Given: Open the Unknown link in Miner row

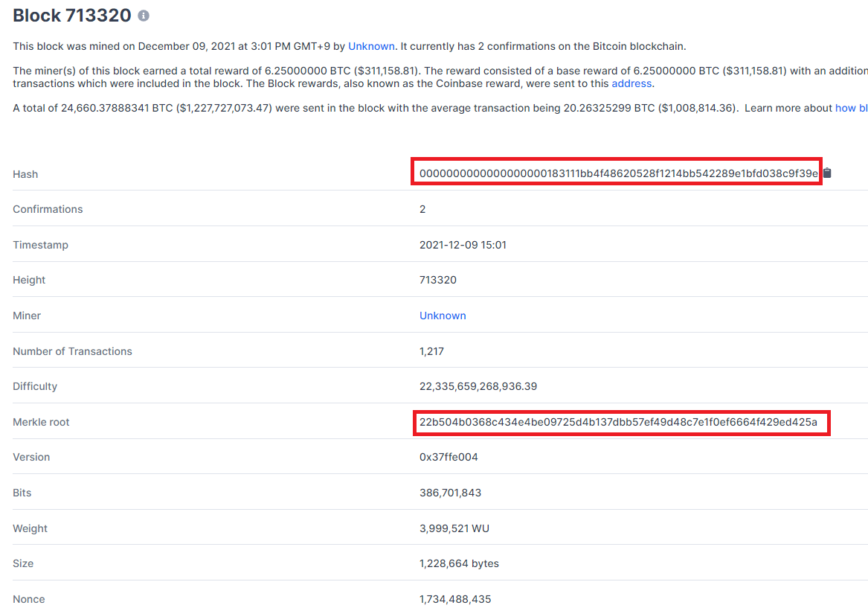Looking at the screenshot, I should click(443, 316).
